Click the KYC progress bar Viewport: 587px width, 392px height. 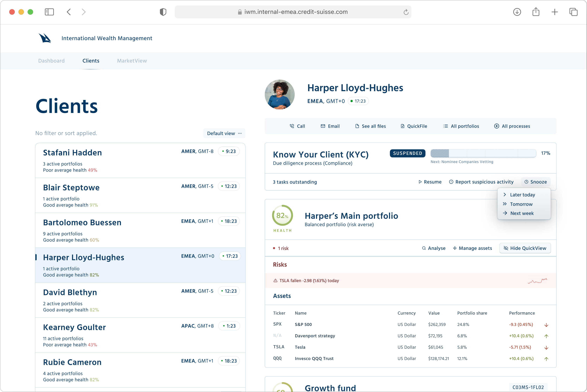point(483,153)
